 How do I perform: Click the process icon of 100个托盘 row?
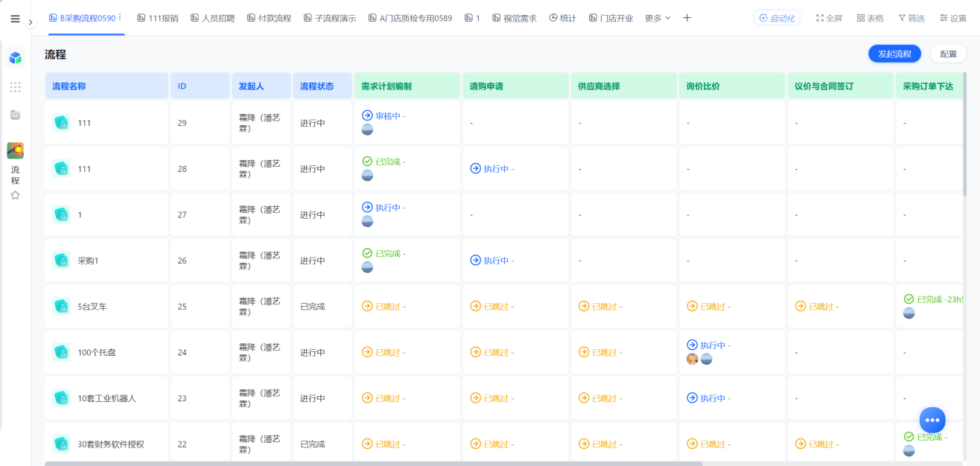click(x=61, y=352)
